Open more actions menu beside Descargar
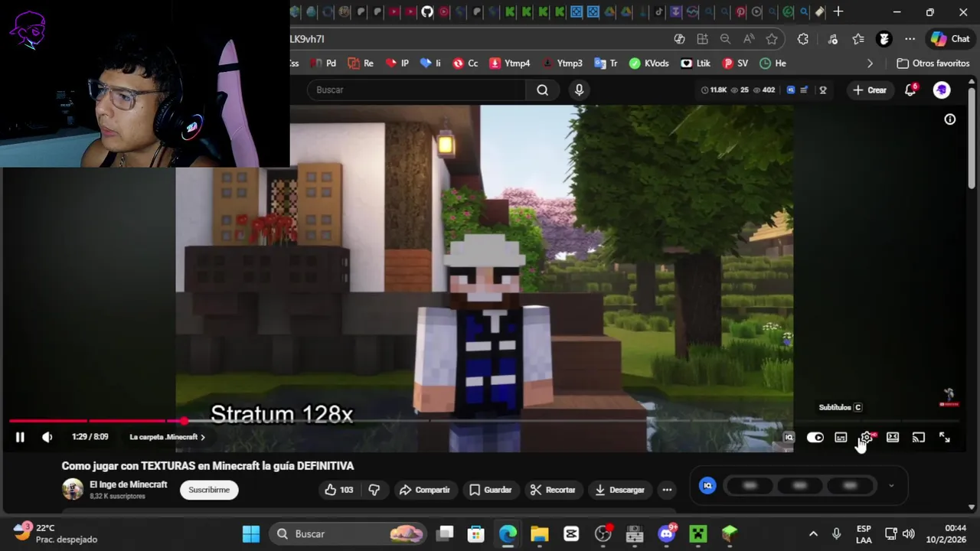The width and height of the screenshot is (980, 551). 667,490
